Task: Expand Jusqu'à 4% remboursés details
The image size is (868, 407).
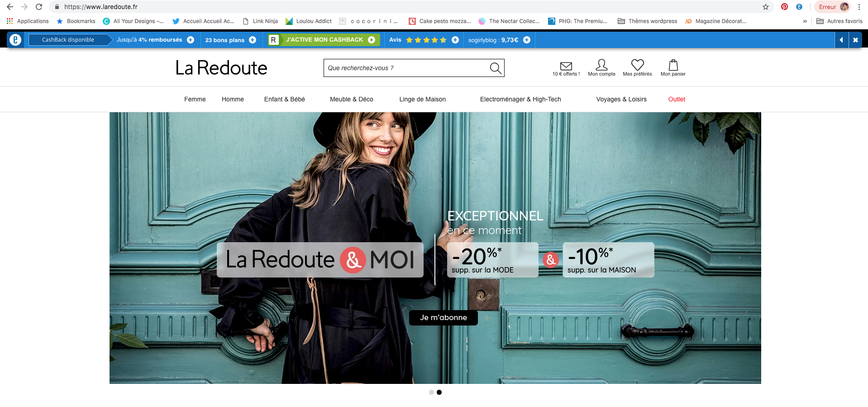Action: (191, 40)
